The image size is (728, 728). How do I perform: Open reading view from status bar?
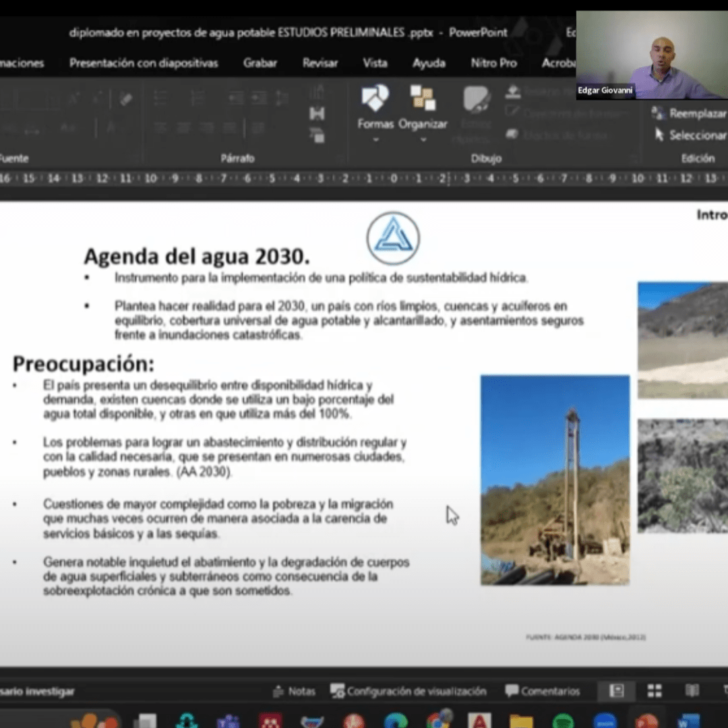692,691
